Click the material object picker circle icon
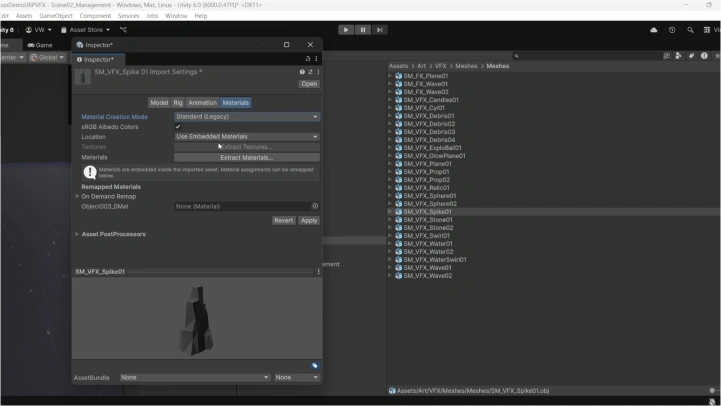Image resolution: width=721 pixels, height=406 pixels. click(x=315, y=206)
